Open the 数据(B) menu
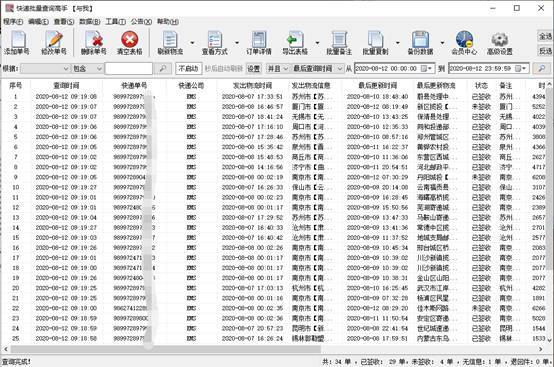This screenshot has width=554, height=367. pyautogui.click(x=89, y=22)
